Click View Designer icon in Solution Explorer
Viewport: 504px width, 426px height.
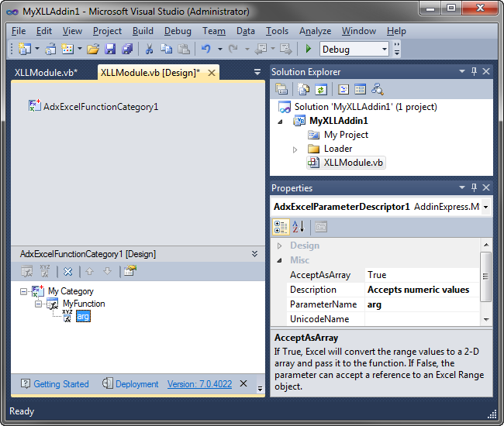360,89
